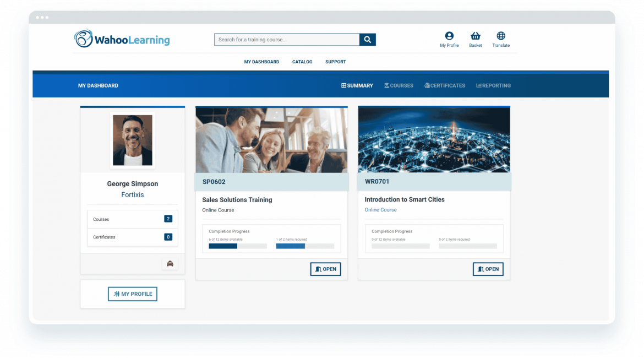Click the Online Course link under Smart Cities
The image size is (644, 358).
pyautogui.click(x=380, y=210)
